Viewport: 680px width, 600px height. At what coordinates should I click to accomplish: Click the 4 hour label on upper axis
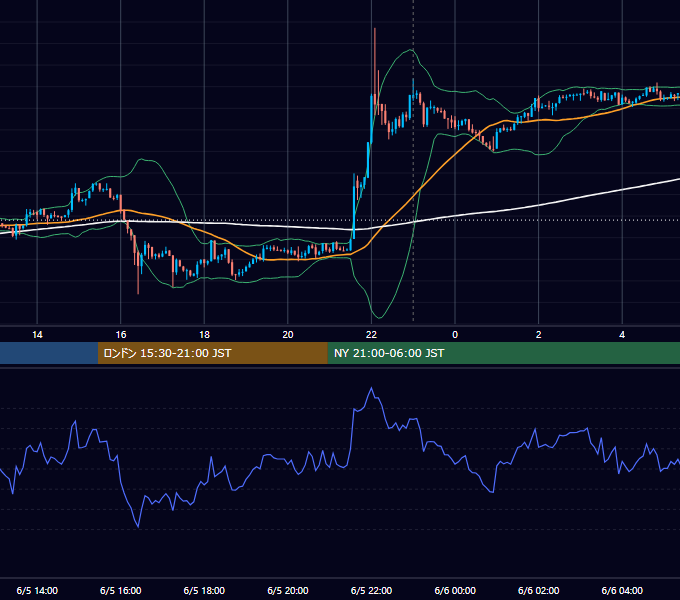(622, 335)
